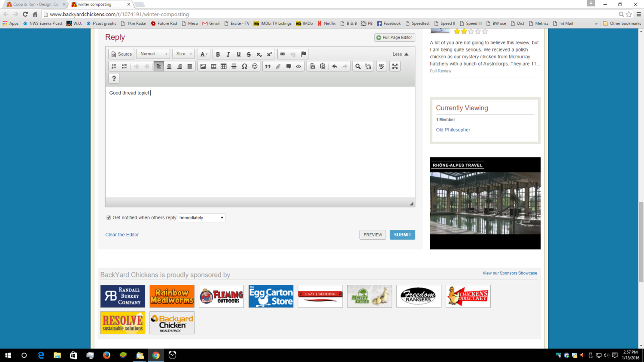The width and height of the screenshot is (644, 362).
Task: Toggle bold formatting in reply editor
Action: (x=218, y=54)
